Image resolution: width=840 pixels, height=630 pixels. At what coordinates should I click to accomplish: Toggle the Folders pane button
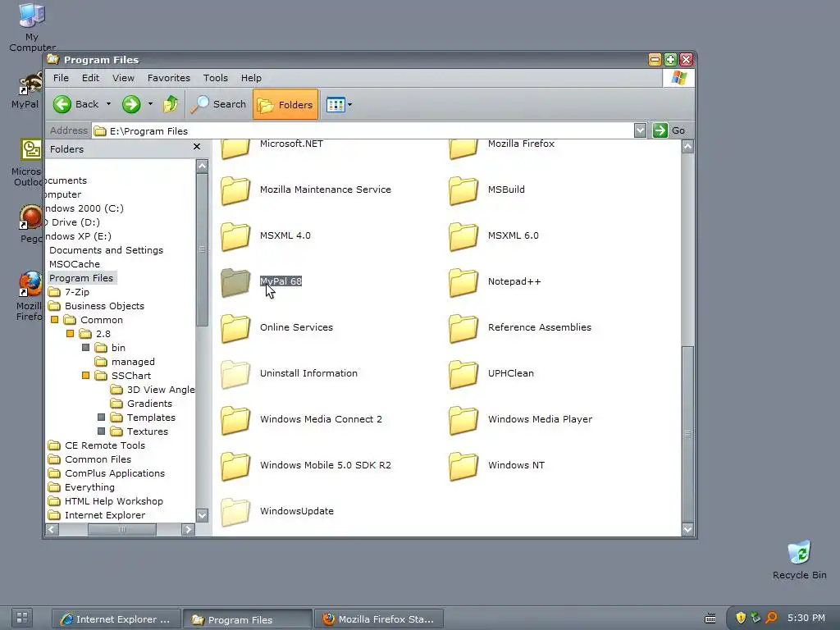click(285, 104)
